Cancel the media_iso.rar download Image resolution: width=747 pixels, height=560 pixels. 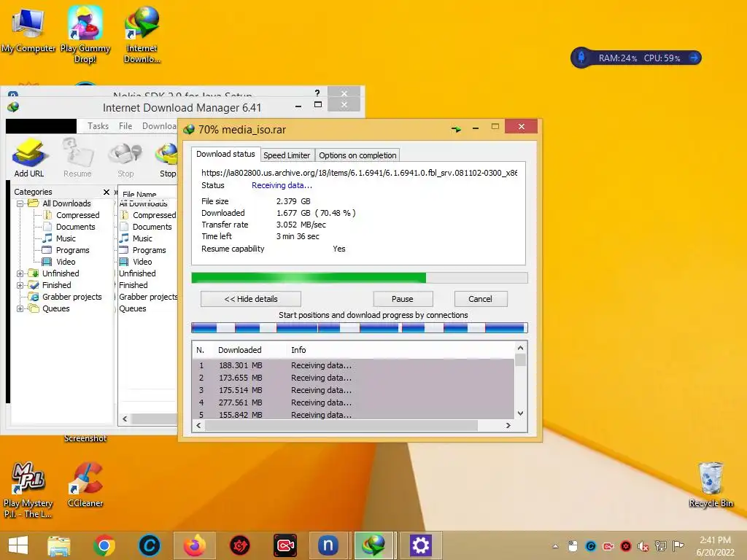(x=480, y=299)
